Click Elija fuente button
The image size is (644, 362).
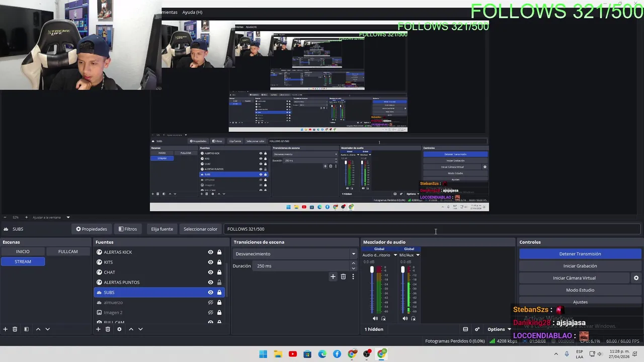[162, 229]
